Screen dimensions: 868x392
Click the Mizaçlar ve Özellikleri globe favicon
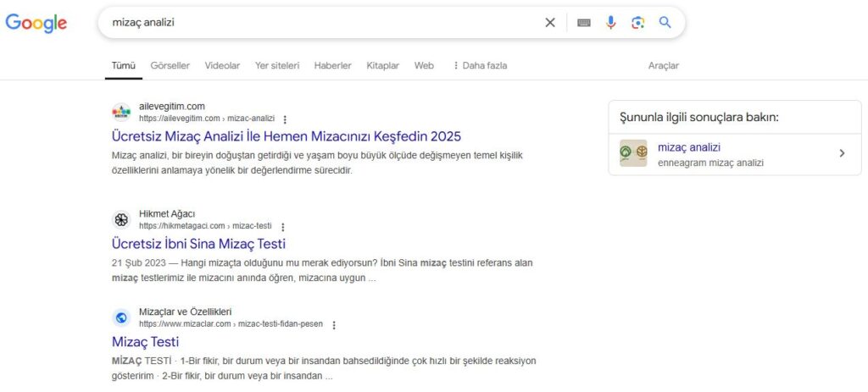point(121,317)
